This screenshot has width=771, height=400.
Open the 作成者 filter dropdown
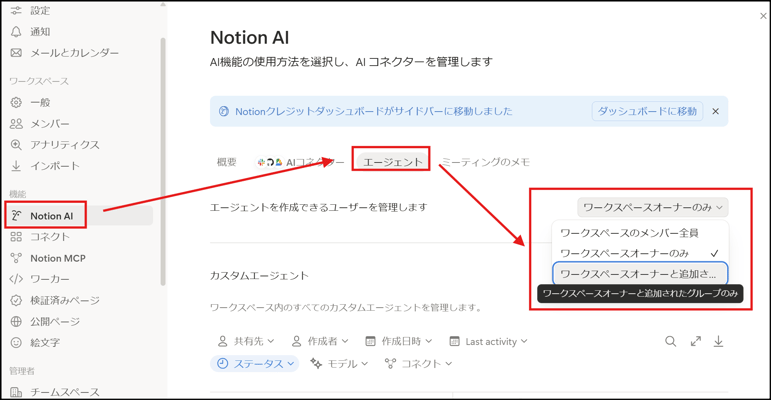pyautogui.click(x=320, y=341)
